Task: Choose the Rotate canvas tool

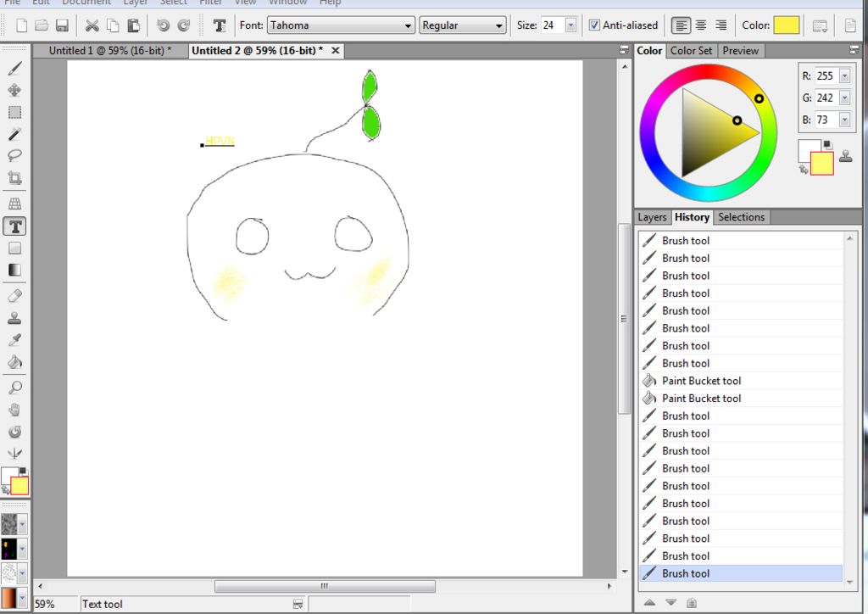Action: (x=15, y=432)
